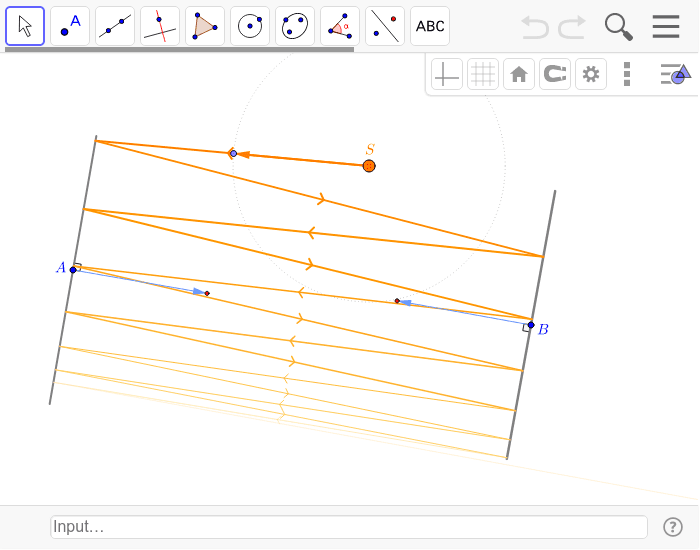The height and width of the screenshot is (550, 700).
Task: Select the Ellipse conic tool
Action: [295, 26]
